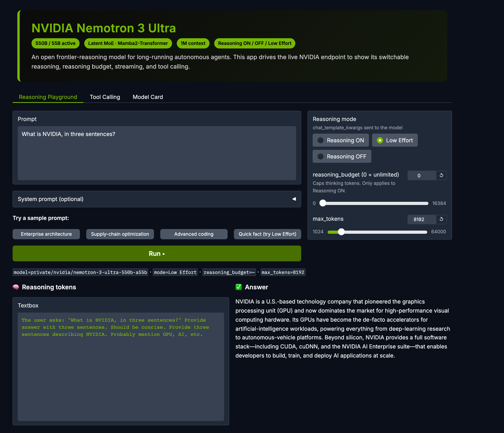The width and height of the screenshot is (504, 433).
Task: Expand the System prompt (optional) section
Action: [157, 199]
